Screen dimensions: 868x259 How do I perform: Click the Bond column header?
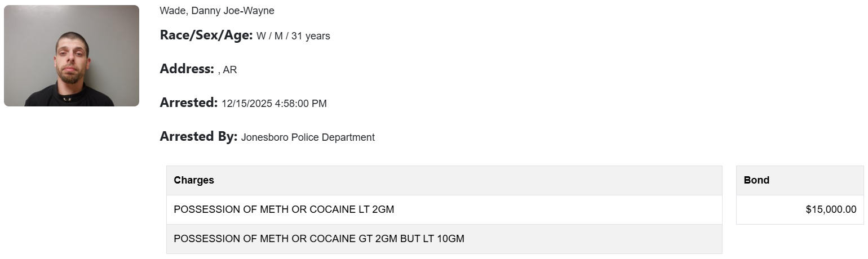[756, 180]
